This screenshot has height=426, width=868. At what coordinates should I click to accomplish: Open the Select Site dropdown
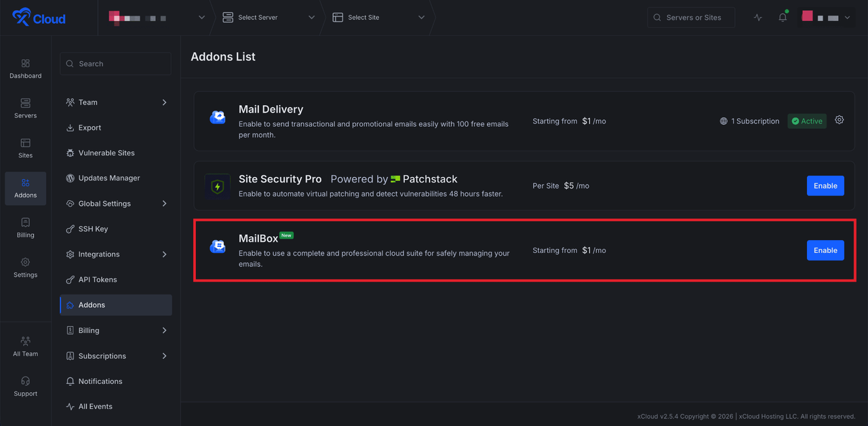click(x=378, y=18)
